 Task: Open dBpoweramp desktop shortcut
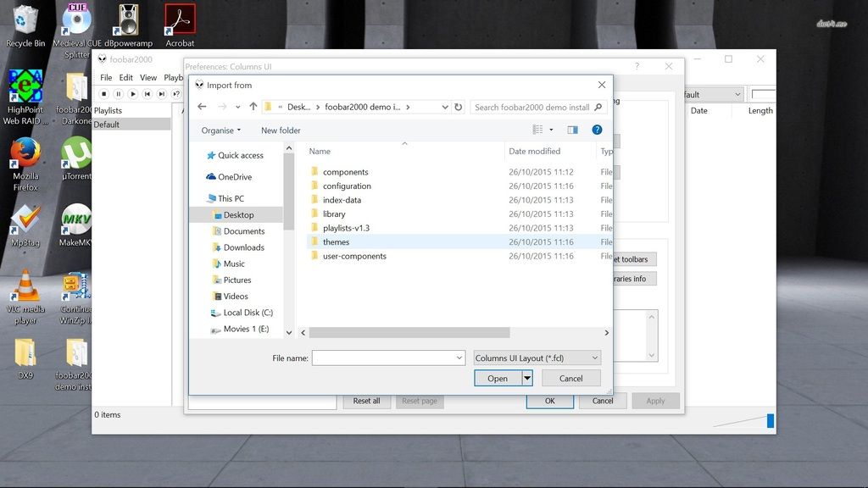click(x=129, y=25)
